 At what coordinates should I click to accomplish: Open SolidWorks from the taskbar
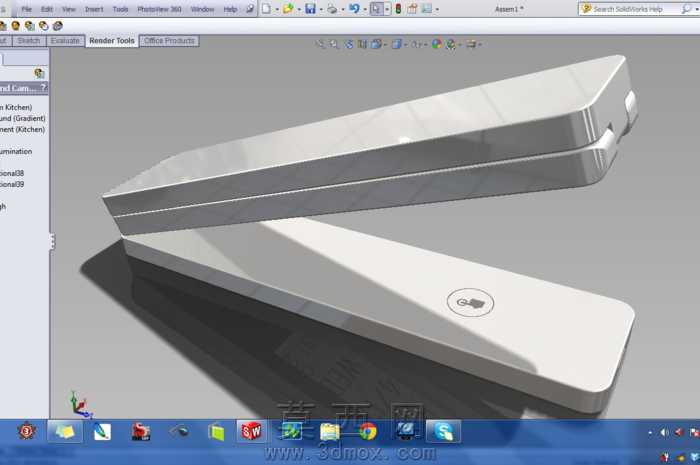pos(251,432)
